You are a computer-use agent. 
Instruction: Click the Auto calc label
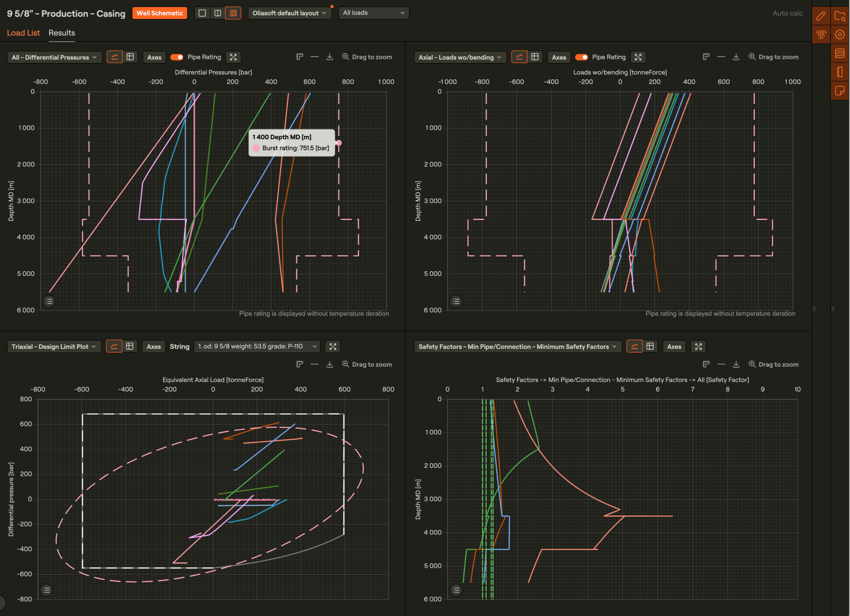click(787, 13)
